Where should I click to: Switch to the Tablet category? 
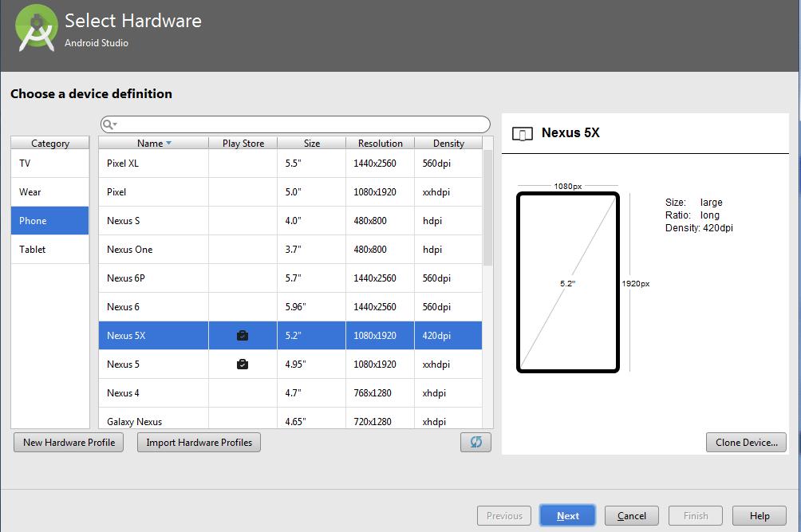49,249
